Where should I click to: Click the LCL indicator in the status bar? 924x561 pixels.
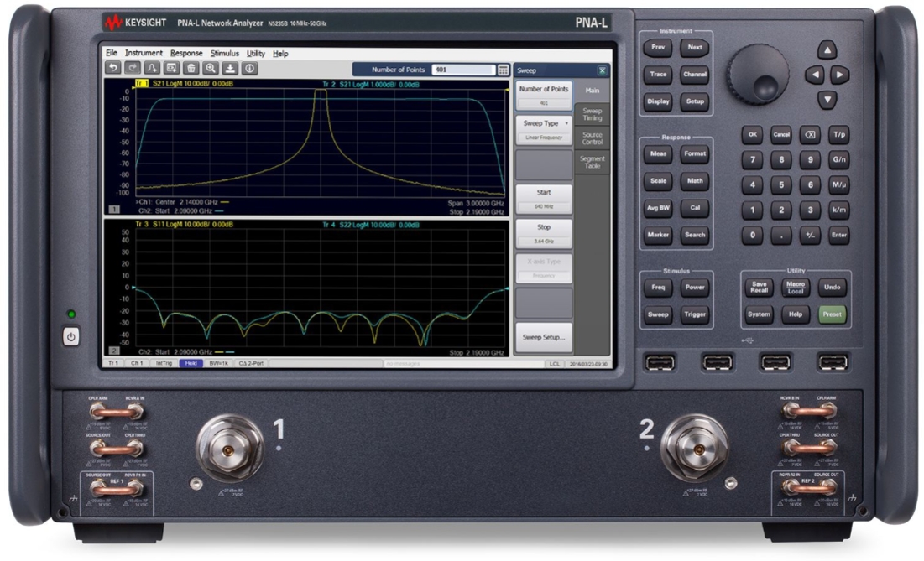click(555, 364)
